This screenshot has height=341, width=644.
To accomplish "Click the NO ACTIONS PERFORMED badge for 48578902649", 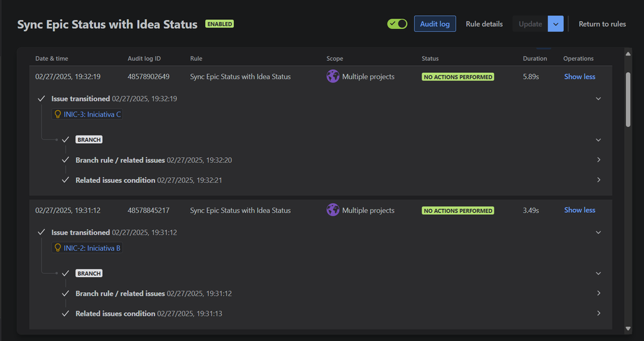I will tap(458, 77).
